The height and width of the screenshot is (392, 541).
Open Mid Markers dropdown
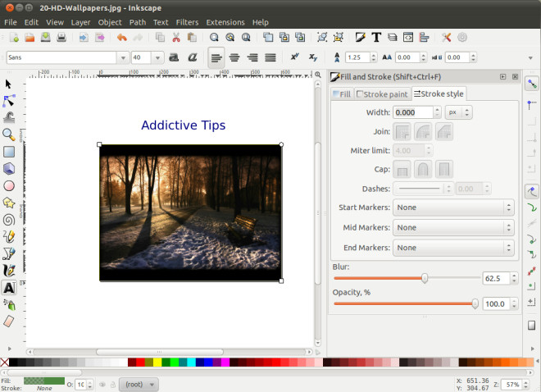coord(453,228)
